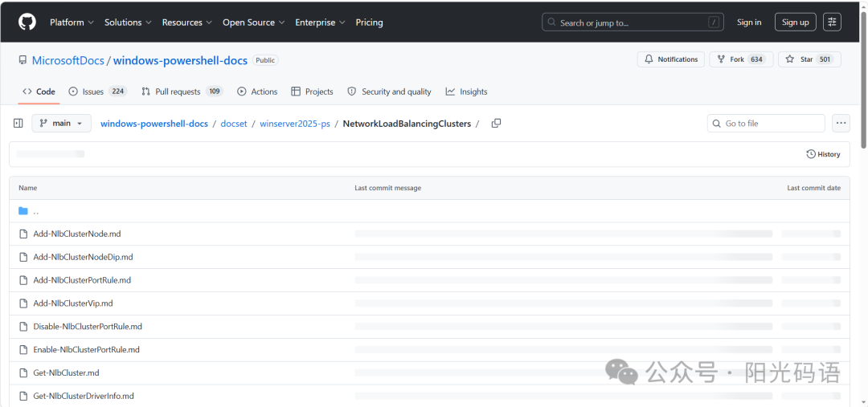Expand the Enterprise menu

point(320,22)
